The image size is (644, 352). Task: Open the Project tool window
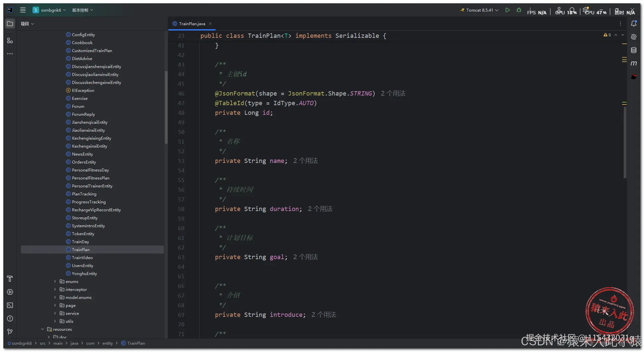pos(10,24)
